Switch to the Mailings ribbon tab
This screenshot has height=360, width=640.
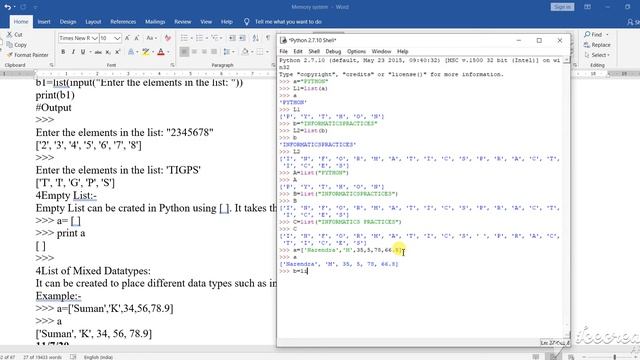(155, 22)
